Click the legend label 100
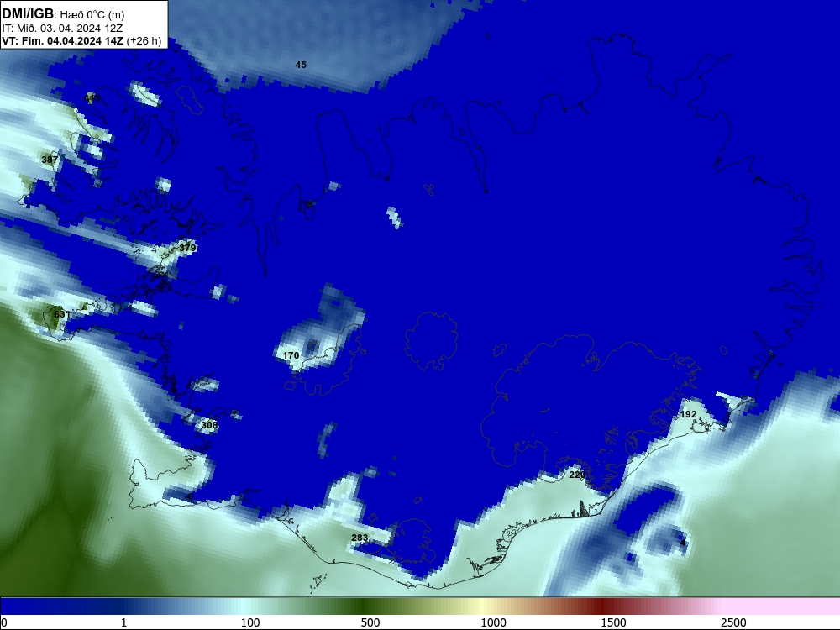Viewport: 840px width, 630px height. [x=250, y=622]
